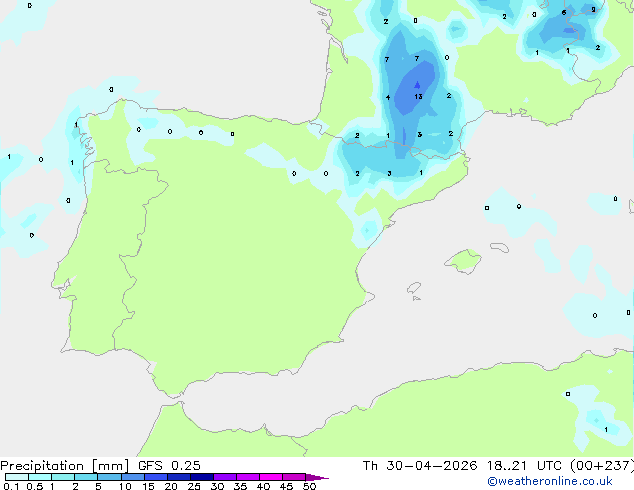
Task: Click the legend tick label '50'
Action: [x=309, y=486]
